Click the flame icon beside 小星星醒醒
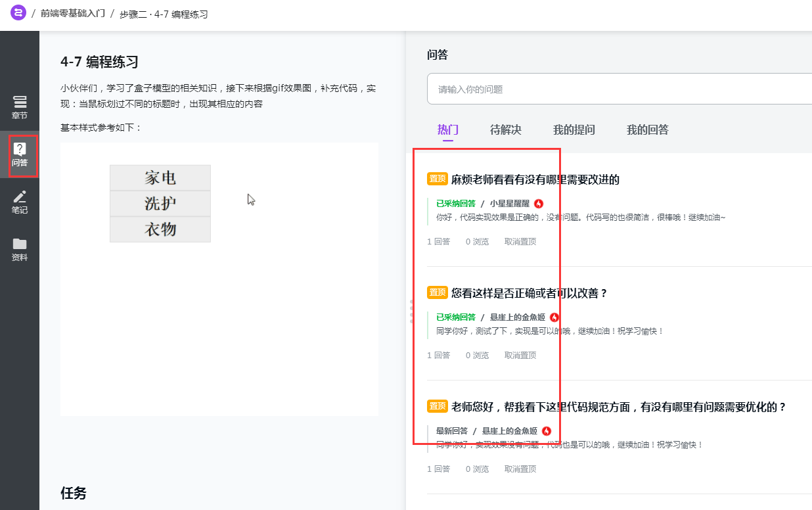This screenshot has height=510, width=812. point(538,204)
